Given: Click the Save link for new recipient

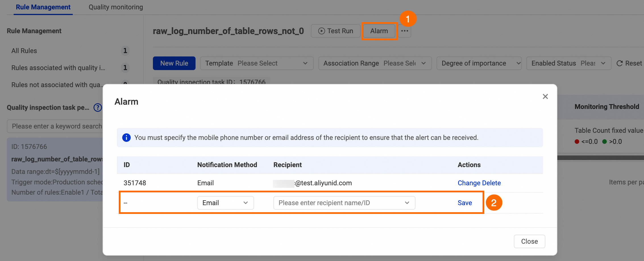Looking at the screenshot, I should pos(465,203).
